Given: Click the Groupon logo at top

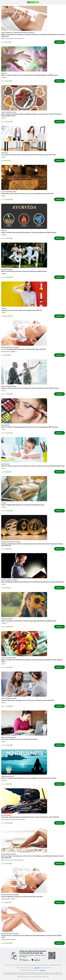Looking at the screenshot, I should pos(33,2).
